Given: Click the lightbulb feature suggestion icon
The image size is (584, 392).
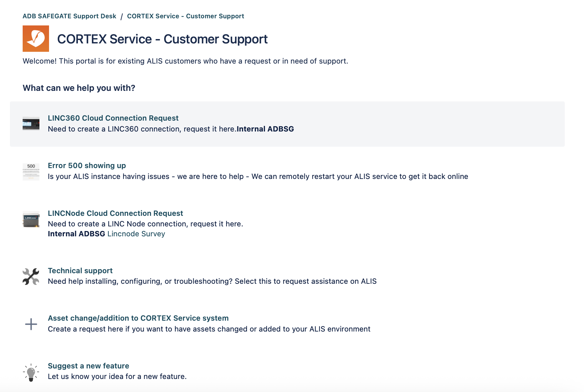Looking at the screenshot, I should [x=31, y=372].
